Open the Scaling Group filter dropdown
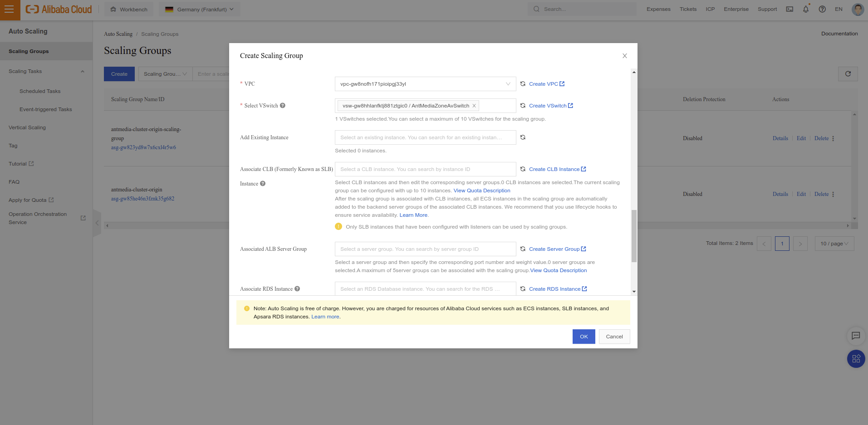 pos(165,74)
